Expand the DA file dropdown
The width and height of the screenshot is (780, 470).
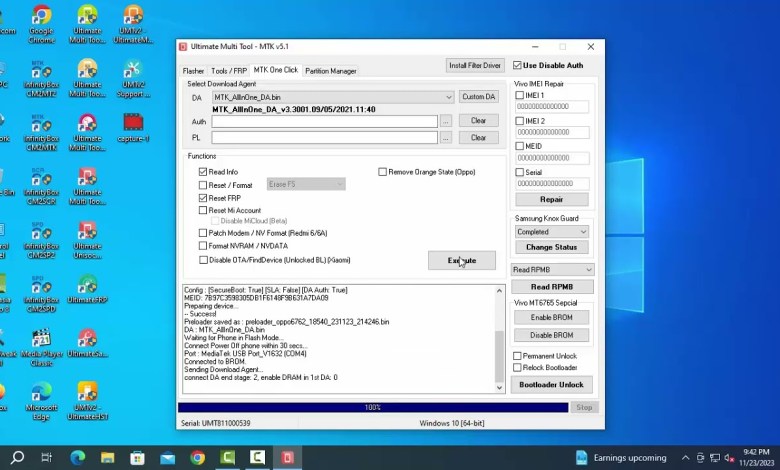tap(449, 97)
